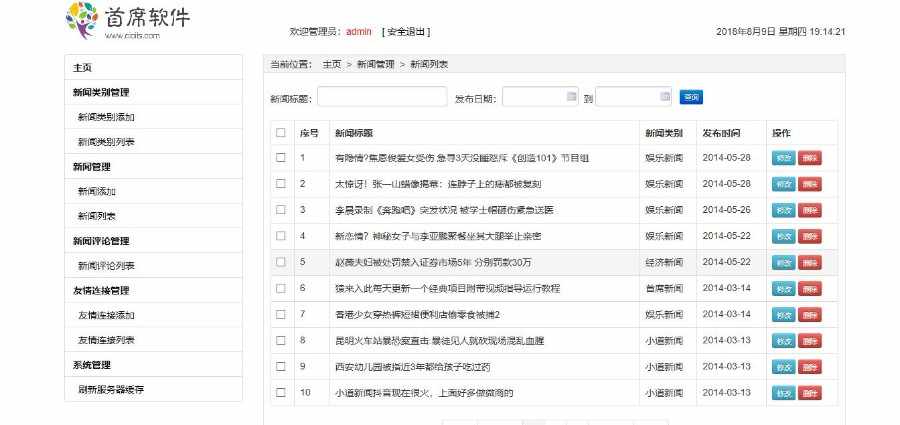
Task: Open 新闻列表 in sidebar
Action: (153, 216)
